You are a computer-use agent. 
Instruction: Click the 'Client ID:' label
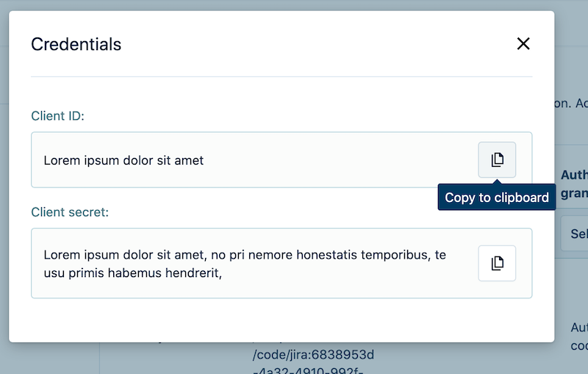[58, 116]
